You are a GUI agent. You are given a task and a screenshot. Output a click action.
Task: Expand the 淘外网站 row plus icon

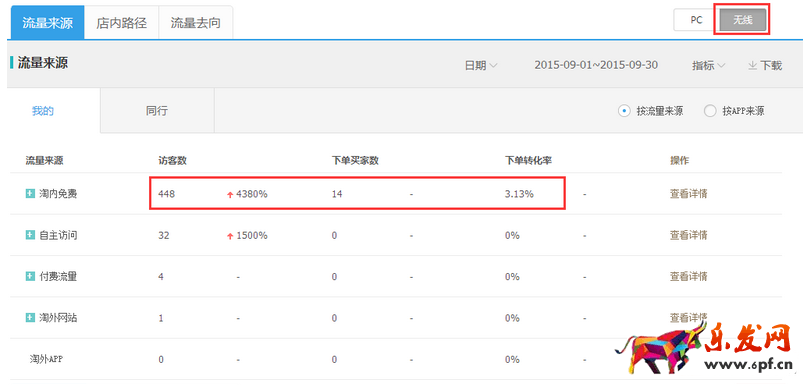pyautogui.click(x=30, y=318)
